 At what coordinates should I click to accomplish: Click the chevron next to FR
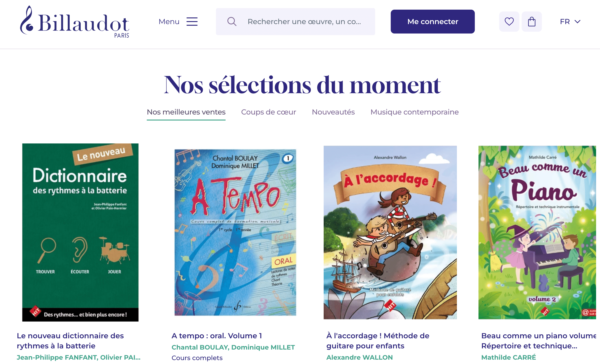click(577, 22)
